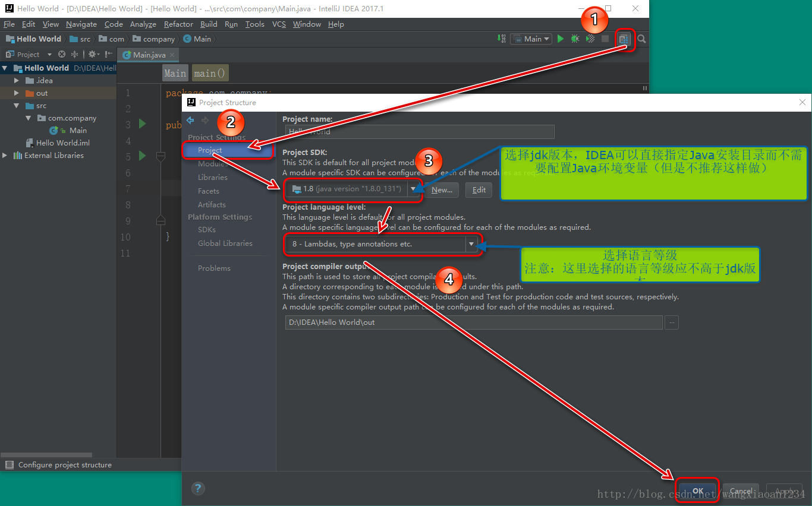Hide the Project tool window panel
Image resolution: width=812 pixels, height=506 pixels.
click(108, 54)
